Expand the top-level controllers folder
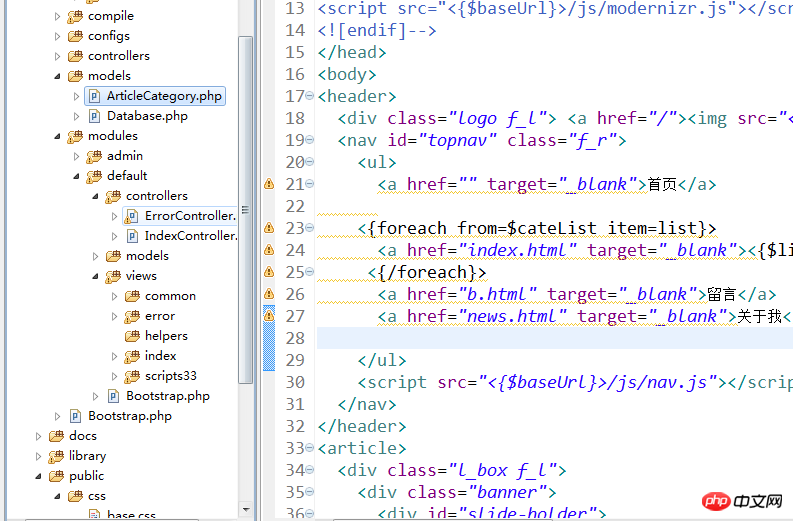The height and width of the screenshot is (521, 793). coord(57,56)
